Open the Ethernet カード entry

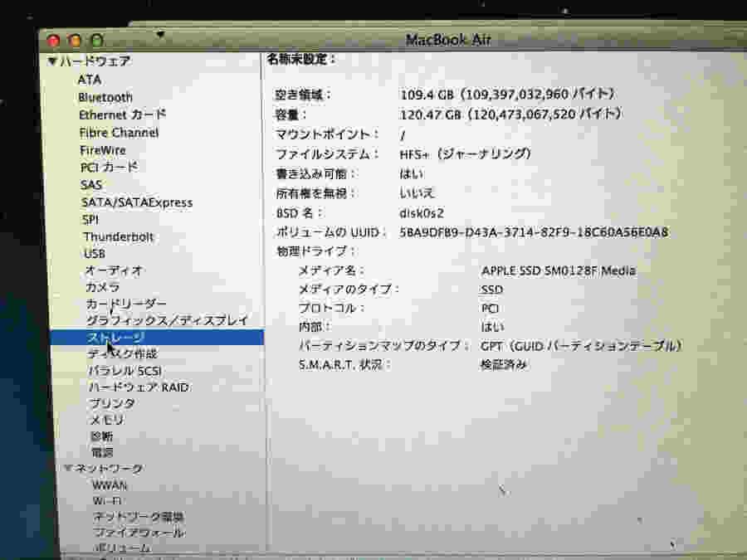tap(122, 114)
